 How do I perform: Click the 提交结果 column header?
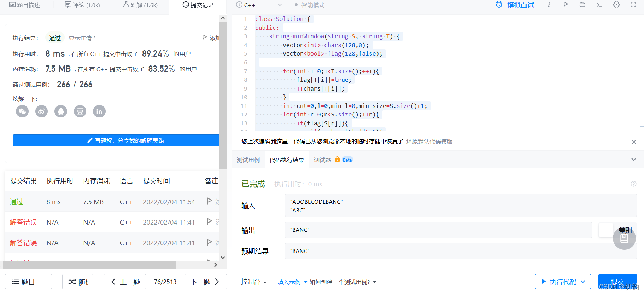coord(23,181)
